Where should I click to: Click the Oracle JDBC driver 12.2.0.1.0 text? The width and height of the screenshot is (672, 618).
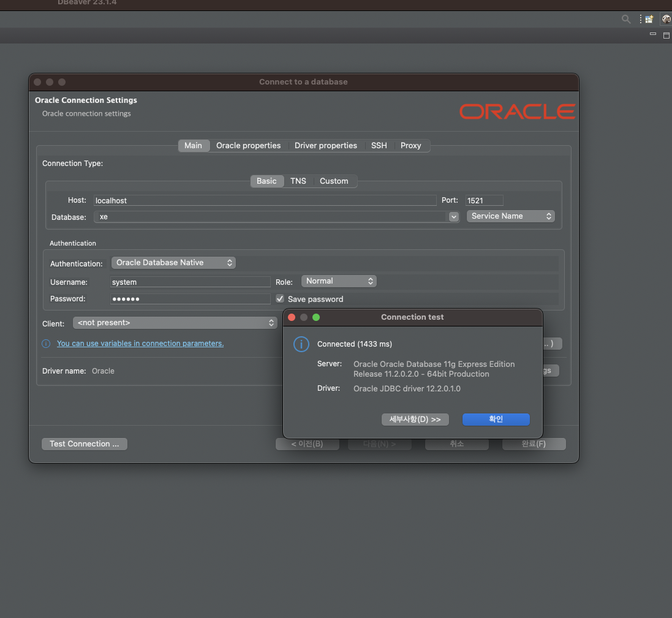407,389
